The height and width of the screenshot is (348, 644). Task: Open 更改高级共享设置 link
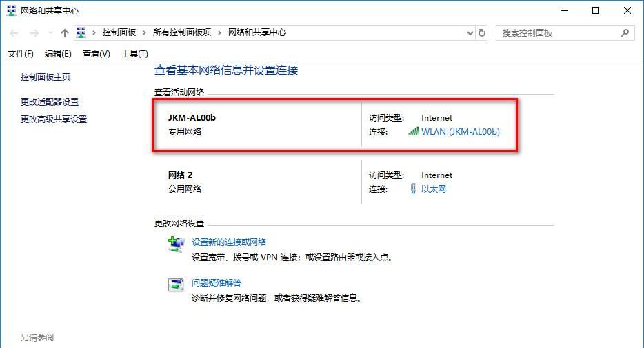coord(54,119)
